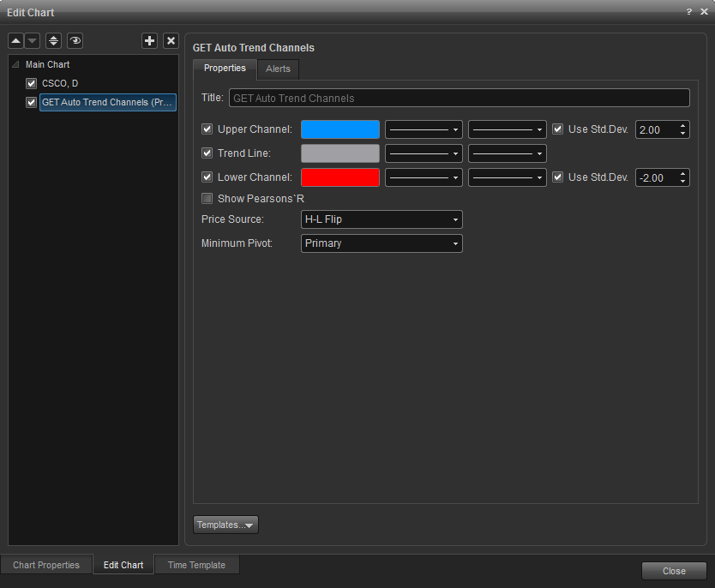Switch to the Alerts tab
Image resolution: width=715 pixels, height=588 pixels.
pyautogui.click(x=278, y=69)
